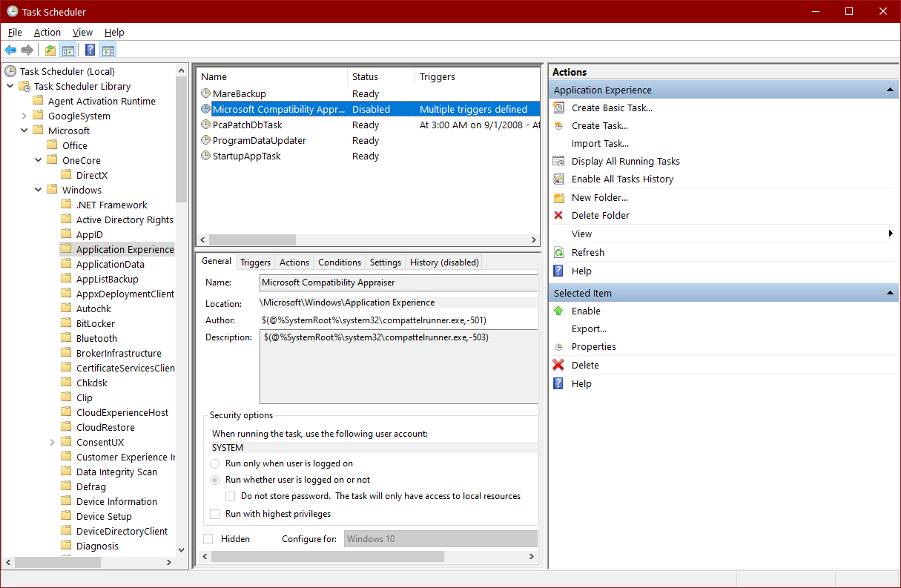The width and height of the screenshot is (901, 588).
Task: Click the Display All Running Tasks icon
Action: coord(559,161)
